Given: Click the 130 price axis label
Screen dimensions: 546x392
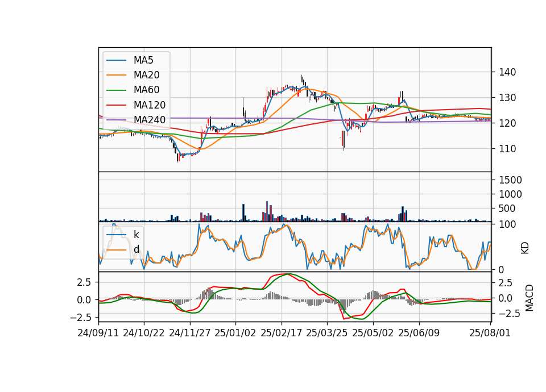Looking at the screenshot, I should tap(507, 98).
